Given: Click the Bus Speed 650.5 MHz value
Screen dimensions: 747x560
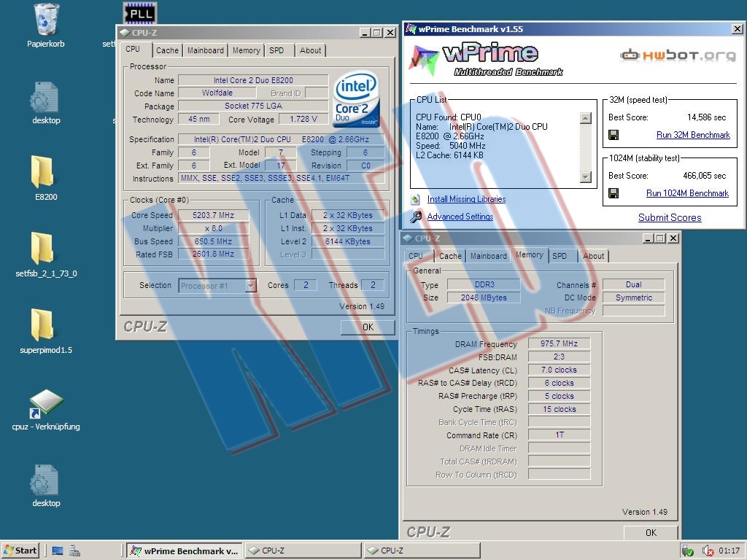Looking at the screenshot, I should click(x=214, y=241).
